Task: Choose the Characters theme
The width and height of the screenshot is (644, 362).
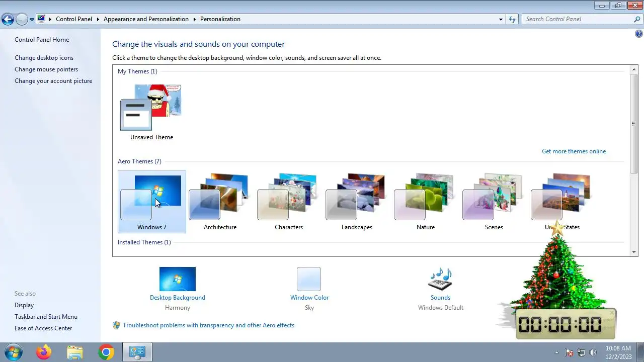Action: pos(288,202)
